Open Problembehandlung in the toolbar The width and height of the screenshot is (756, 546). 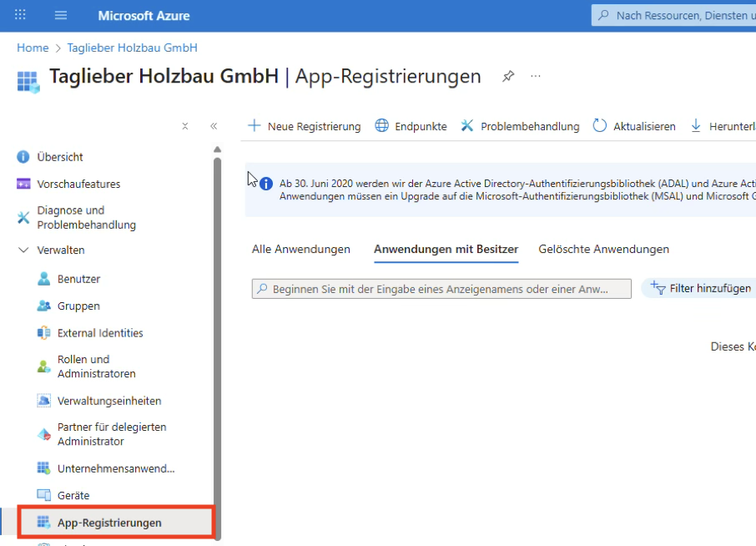click(x=519, y=126)
